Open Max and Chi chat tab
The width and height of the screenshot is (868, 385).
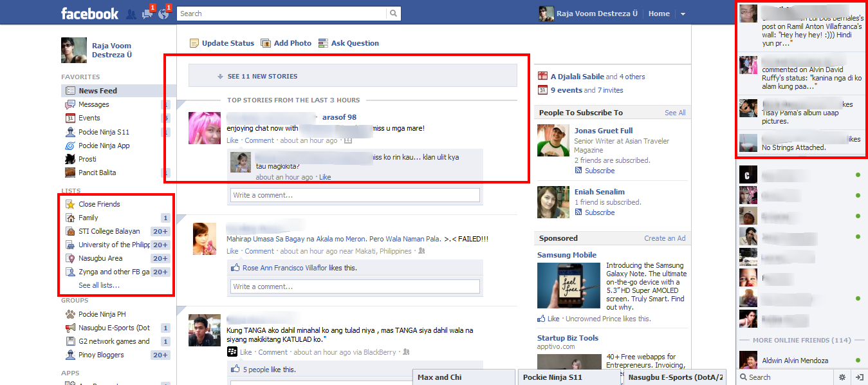point(464,377)
